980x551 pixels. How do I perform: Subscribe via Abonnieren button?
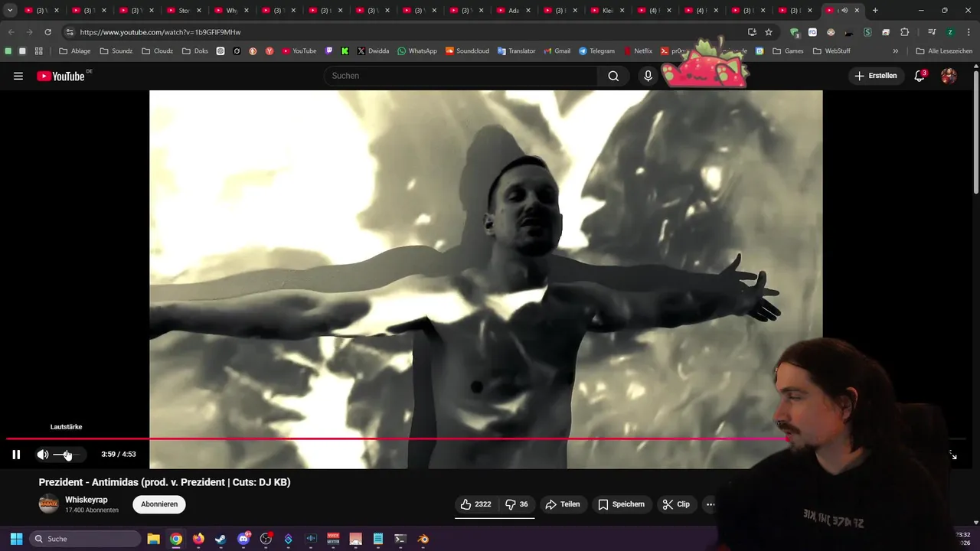(159, 504)
